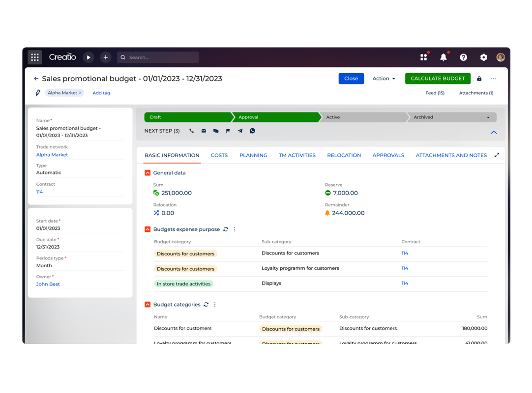Open the Archived stage dropdown arrow
Viewport: 532px width, 393px height.
[488, 117]
